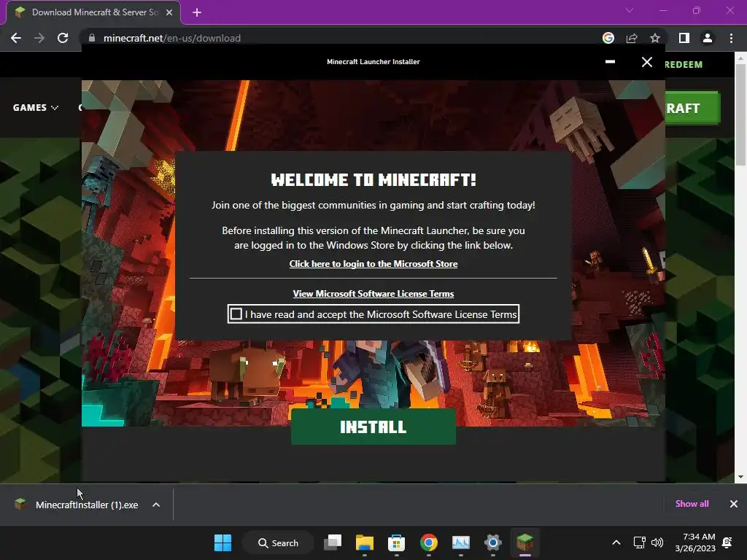Switch to Google Chrome taskbar icon
The height and width of the screenshot is (560, 747).
(429, 542)
